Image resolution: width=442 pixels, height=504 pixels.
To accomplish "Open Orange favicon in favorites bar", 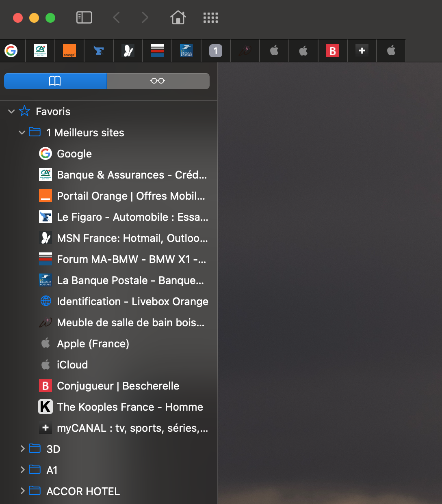I will click(x=69, y=51).
